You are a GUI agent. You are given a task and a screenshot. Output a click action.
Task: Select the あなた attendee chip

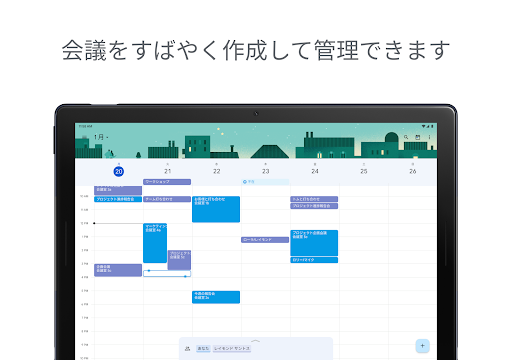pyautogui.click(x=203, y=348)
